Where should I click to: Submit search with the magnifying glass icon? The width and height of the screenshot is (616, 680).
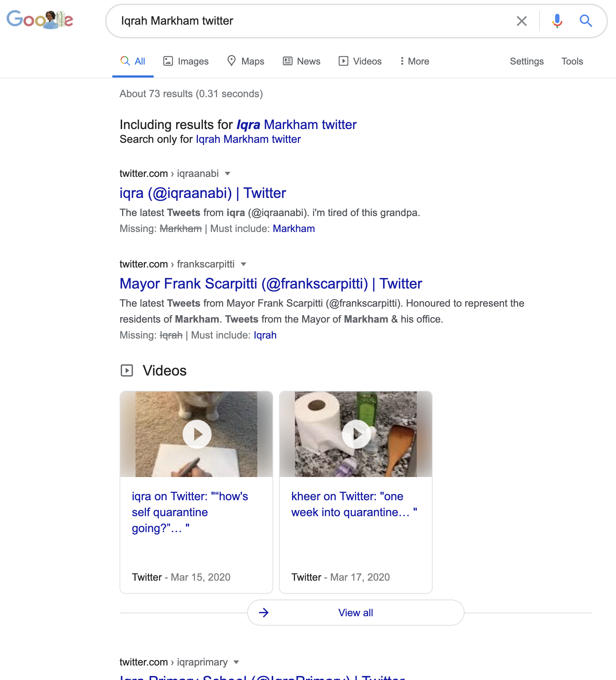pyautogui.click(x=586, y=21)
